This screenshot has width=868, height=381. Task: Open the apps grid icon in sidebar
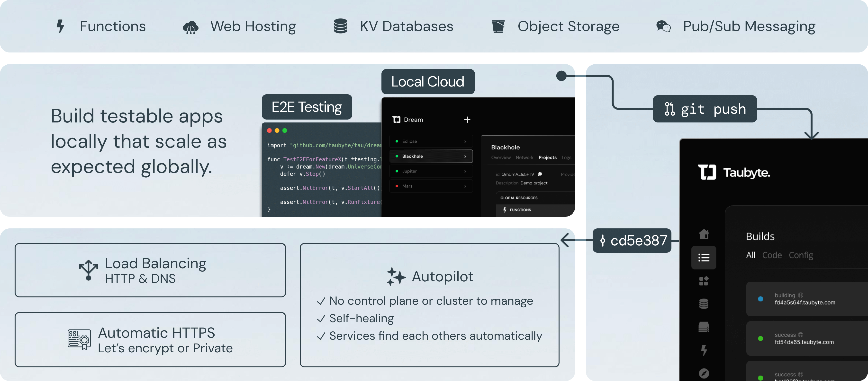point(704,281)
